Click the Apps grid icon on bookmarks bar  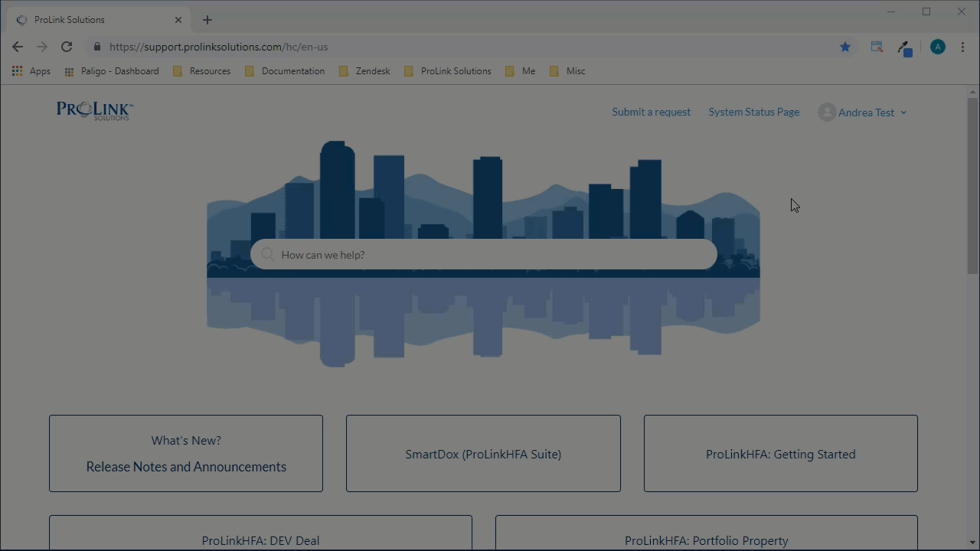pyautogui.click(x=17, y=70)
